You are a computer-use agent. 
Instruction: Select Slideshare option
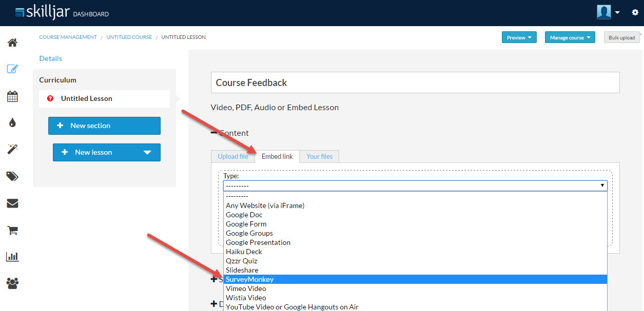click(x=415, y=270)
